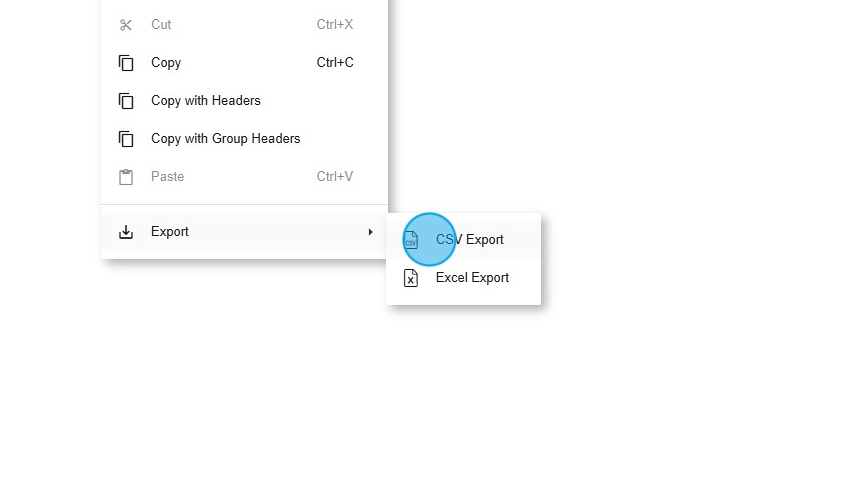Image resolution: width=860 pixels, height=481 pixels.
Task: Choose Copy from the context menu
Action: coord(244,63)
